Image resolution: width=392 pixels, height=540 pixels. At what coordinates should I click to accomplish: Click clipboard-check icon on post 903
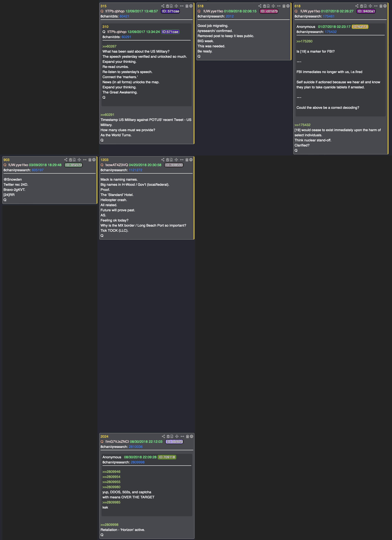[x=71, y=160]
